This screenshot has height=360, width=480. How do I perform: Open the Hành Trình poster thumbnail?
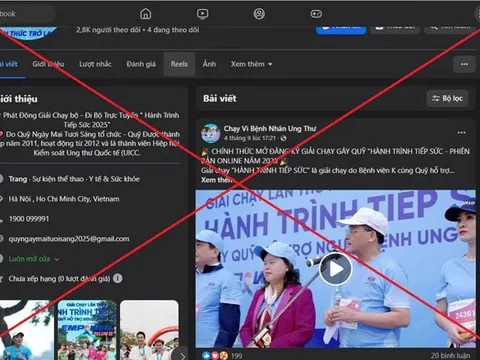click(x=87, y=330)
